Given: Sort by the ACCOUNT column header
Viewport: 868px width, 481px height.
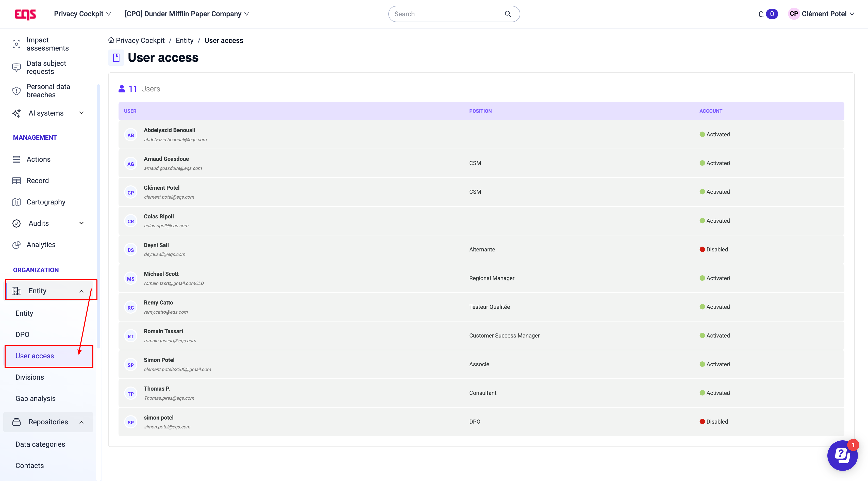Looking at the screenshot, I should (711, 111).
